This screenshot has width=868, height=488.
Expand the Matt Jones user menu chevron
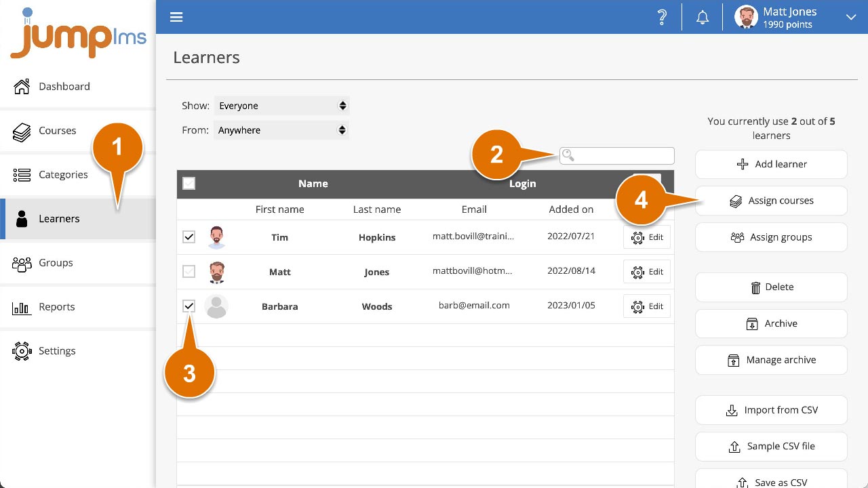(850, 18)
